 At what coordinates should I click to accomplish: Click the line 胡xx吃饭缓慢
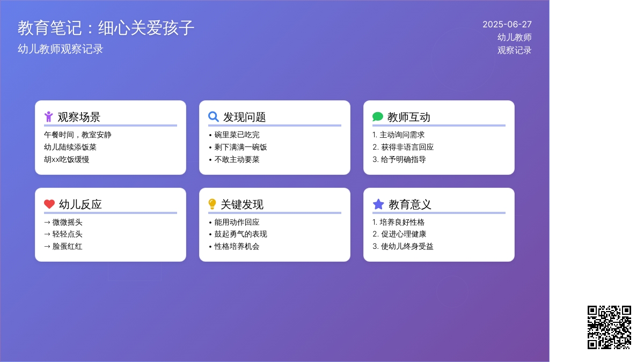coord(67,159)
